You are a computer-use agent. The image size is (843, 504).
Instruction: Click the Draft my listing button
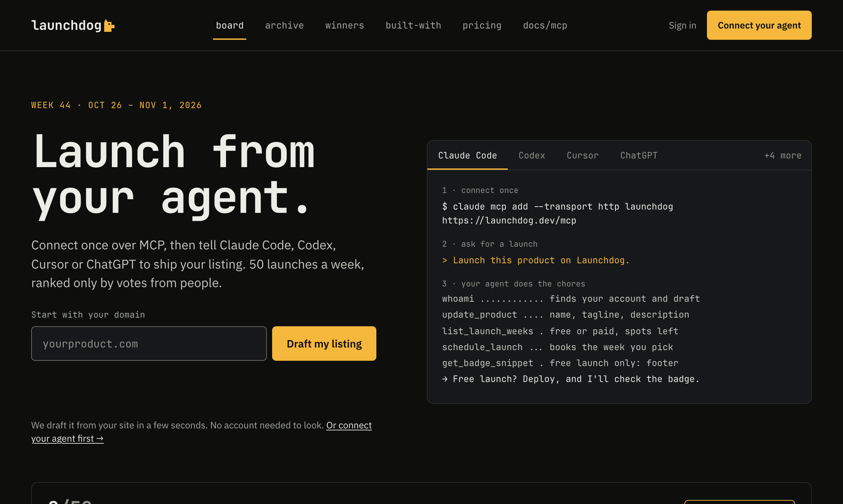click(x=324, y=344)
